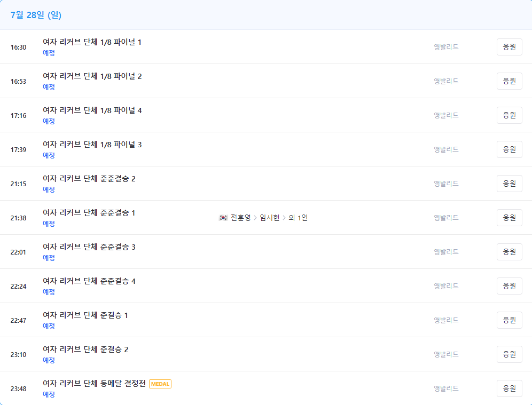Click date header 7월 28일 (일)
The image size is (532, 405).
(35, 15)
